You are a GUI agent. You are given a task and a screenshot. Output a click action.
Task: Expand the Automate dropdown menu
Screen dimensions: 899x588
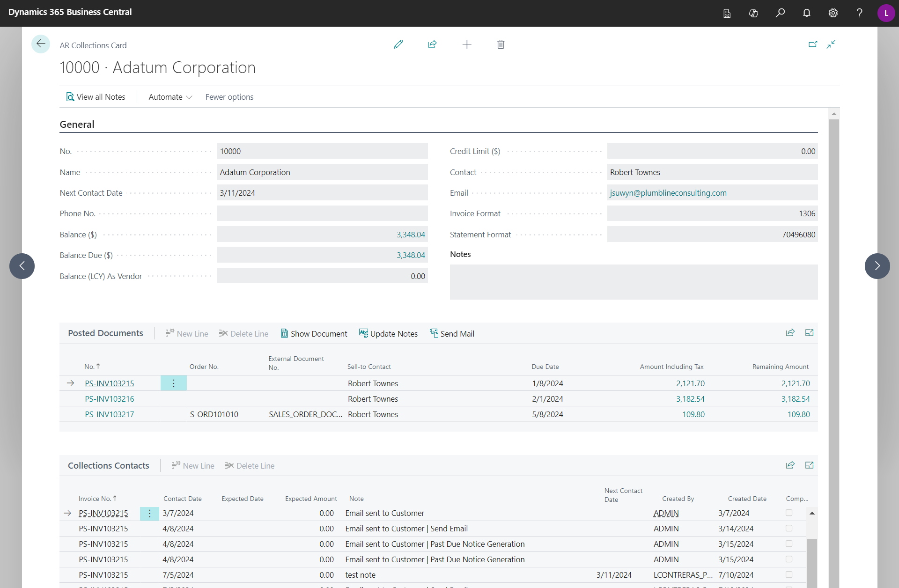coord(170,97)
